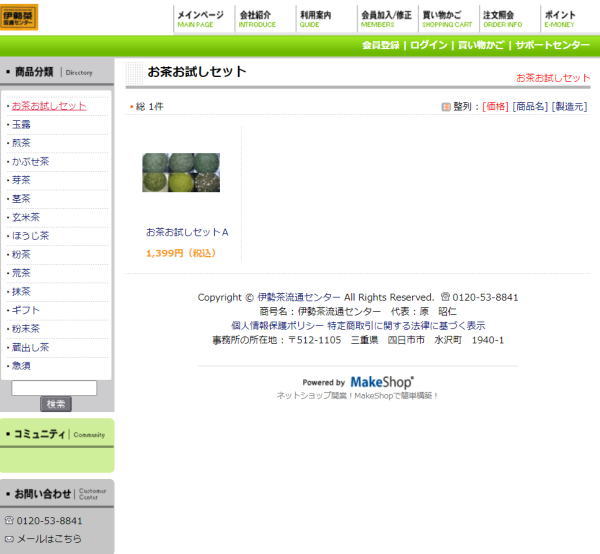Open the 会社紹介 introduce menu

(x=256, y=19)
